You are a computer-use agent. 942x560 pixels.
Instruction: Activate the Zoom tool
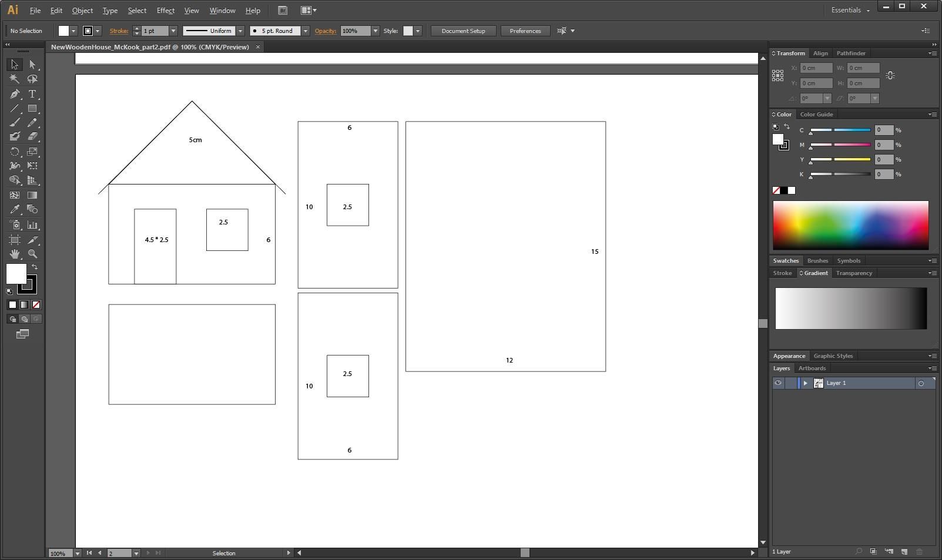click(x=32, y=254)
